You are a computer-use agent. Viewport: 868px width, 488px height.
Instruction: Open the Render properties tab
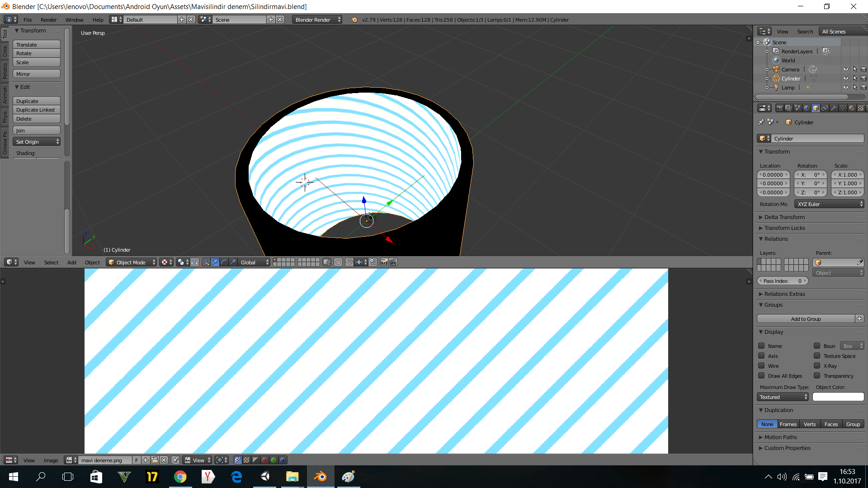780,108
